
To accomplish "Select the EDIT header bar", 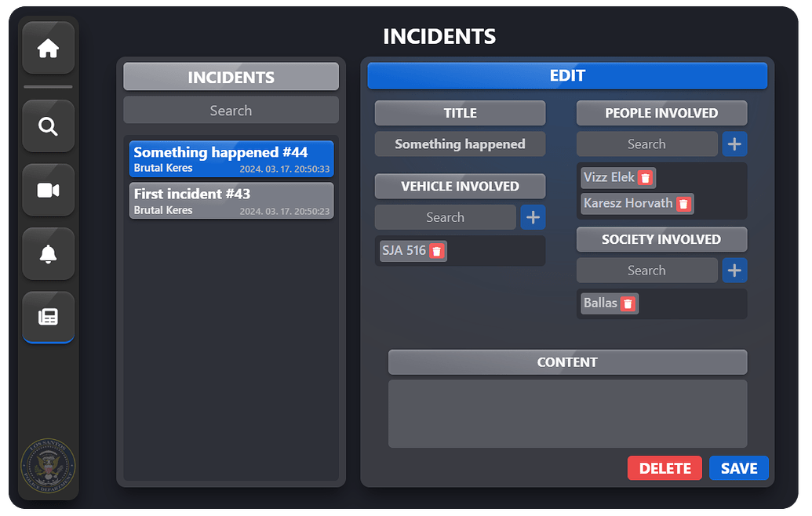I will [x=567, y=75].
